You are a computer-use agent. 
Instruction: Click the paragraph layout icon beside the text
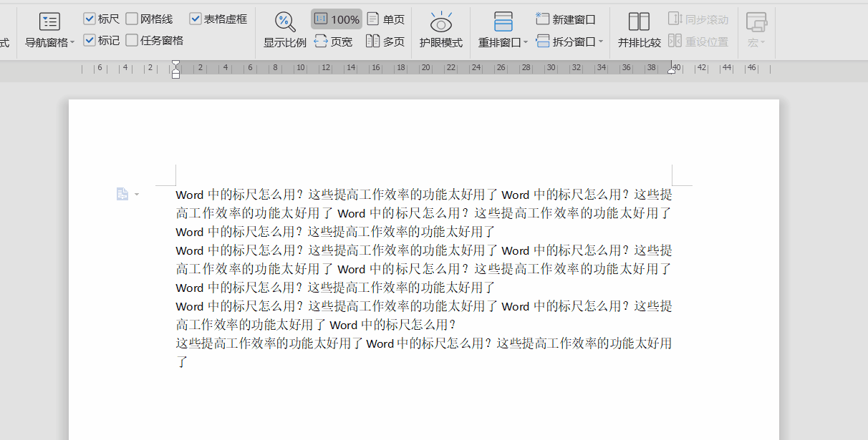pos(122,194)
